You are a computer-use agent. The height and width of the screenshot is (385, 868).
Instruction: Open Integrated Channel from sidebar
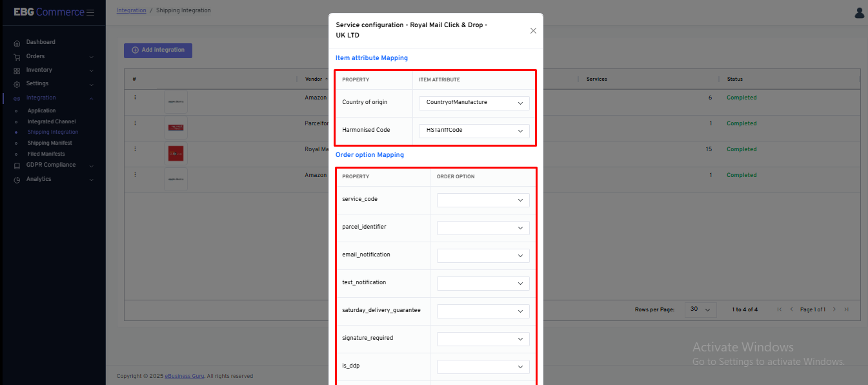[x=51, y=121]
